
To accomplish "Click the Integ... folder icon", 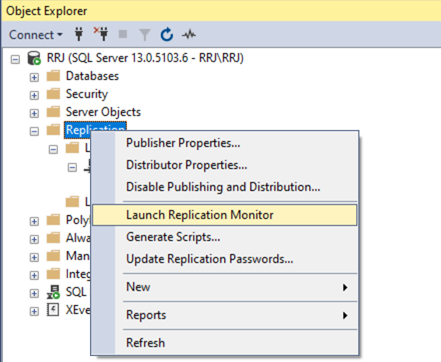I will pos(53,274).
